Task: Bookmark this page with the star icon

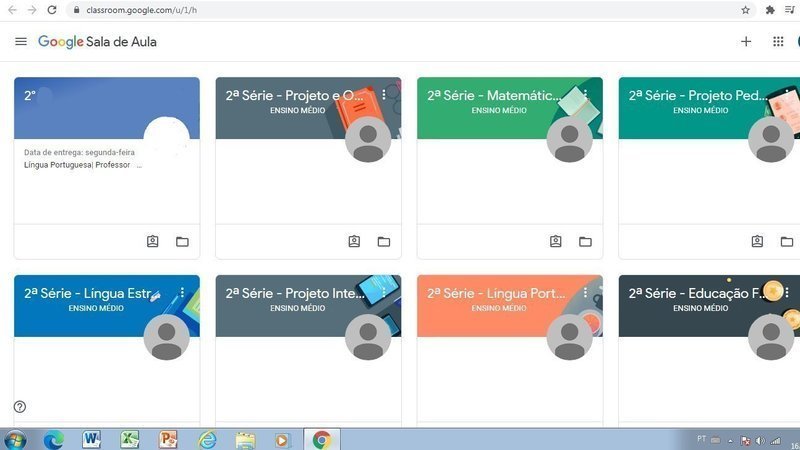Action: tap(745, 10)
